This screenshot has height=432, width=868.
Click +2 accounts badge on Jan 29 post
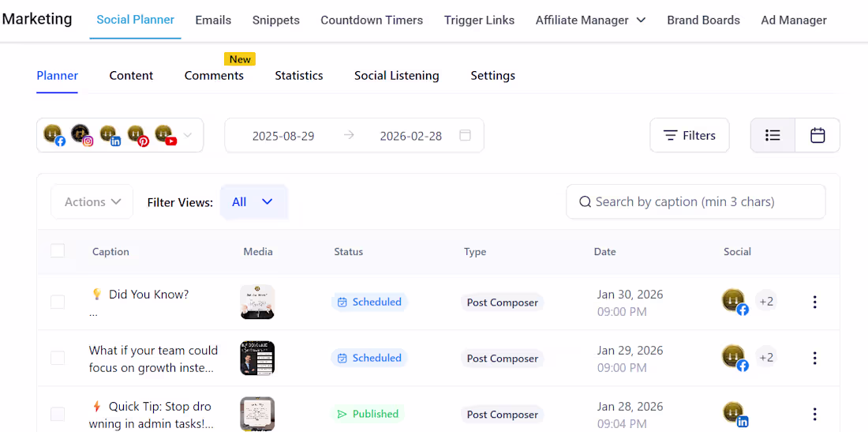pyautogui.click(x=766, y=357)
